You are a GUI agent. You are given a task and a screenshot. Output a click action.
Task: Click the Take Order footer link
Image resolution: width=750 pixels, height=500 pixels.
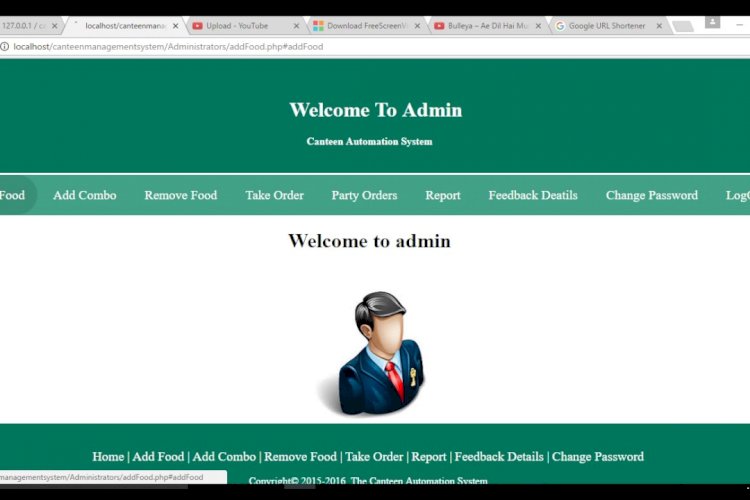click(x=374, y=456)
